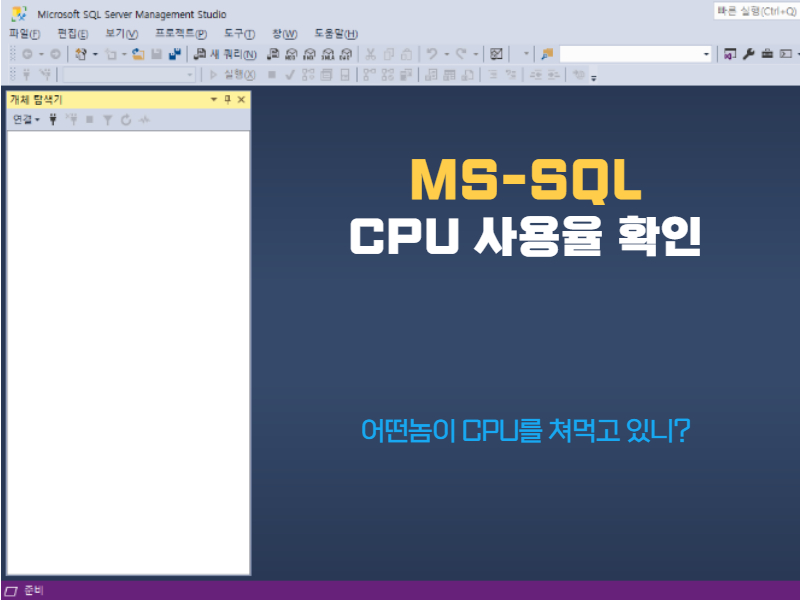The height and width of the screenshot is (600, 800).
Task: Open the SQL toolbar overflow options arrow
Action: click(594, 78)
